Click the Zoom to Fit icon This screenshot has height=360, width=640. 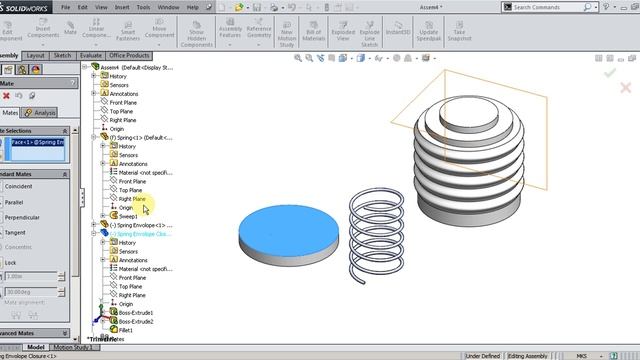[x=298, y=58]
